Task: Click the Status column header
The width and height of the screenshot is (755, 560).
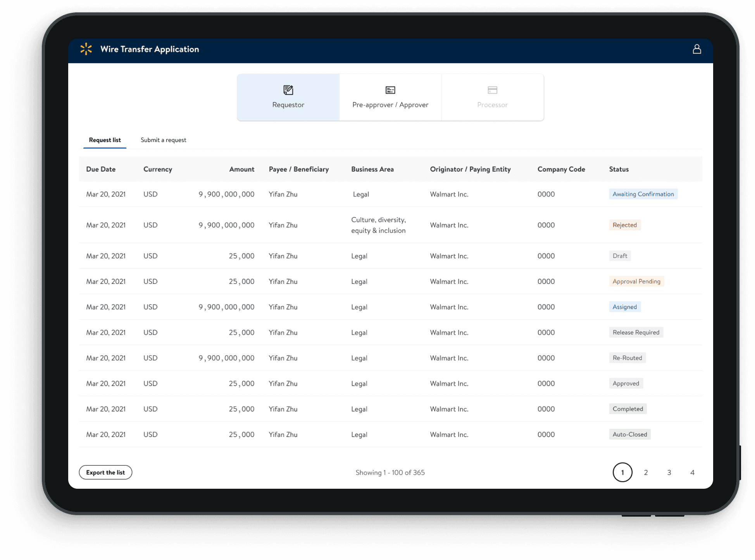Action: (x=619, y=169)
